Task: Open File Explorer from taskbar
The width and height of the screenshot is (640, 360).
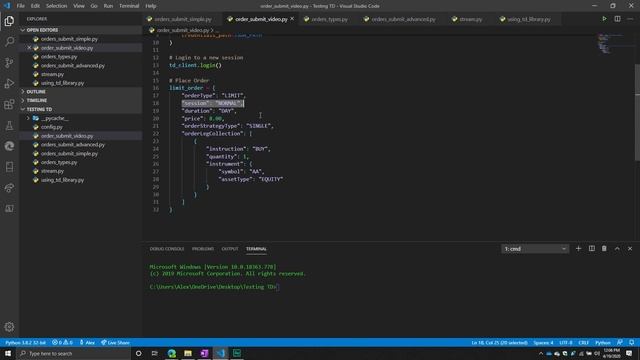Action: [188, 353]
